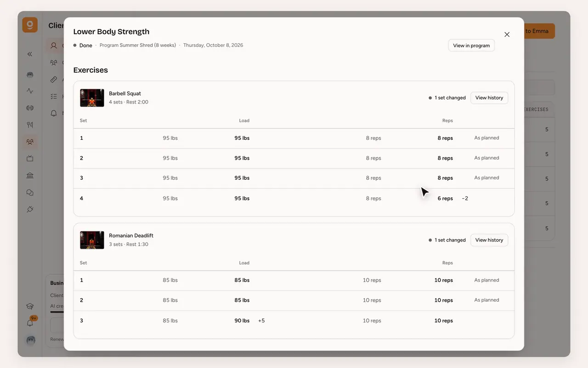This screenshot has height=368, width=588.
Task: Click "3 sets · Rest 1:30" under Romanian Deadlift
Action: [x=129, y=244]
